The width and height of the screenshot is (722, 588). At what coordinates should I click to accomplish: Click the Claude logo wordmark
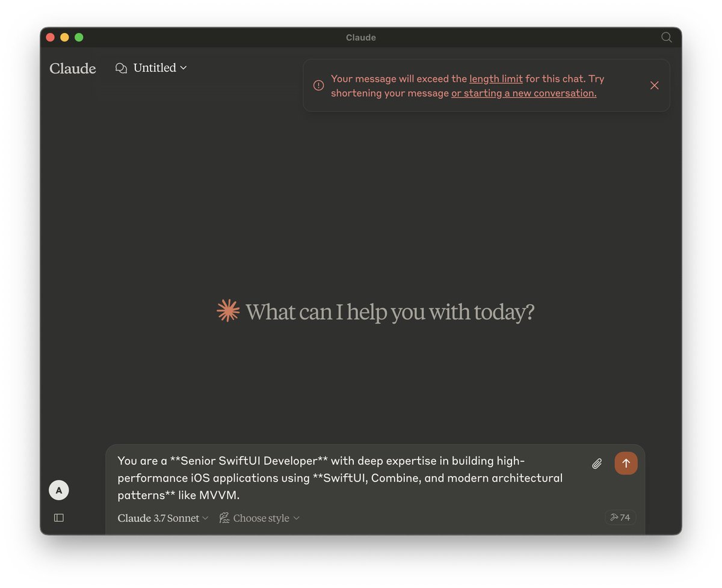[x=73, y=69]
